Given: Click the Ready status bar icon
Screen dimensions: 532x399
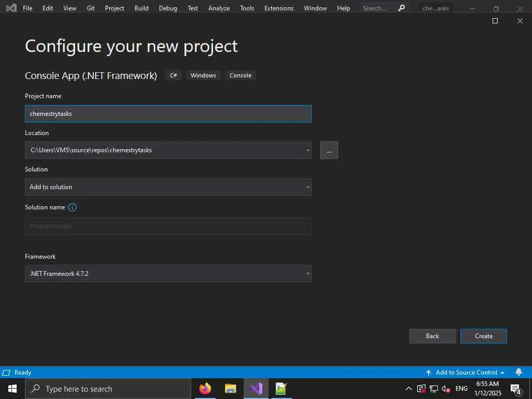Looking at the screenshot, I should coord(6,373).
